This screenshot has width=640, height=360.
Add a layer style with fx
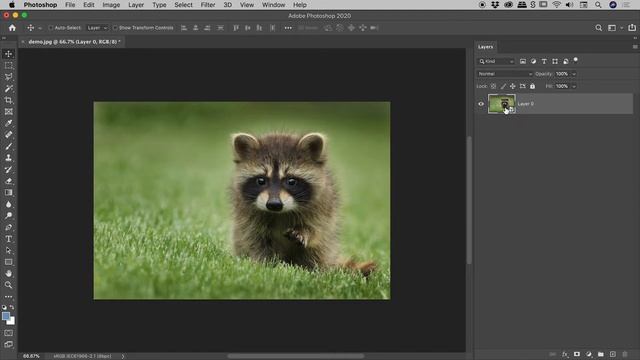pyautogui.click(x=565, y=354)
